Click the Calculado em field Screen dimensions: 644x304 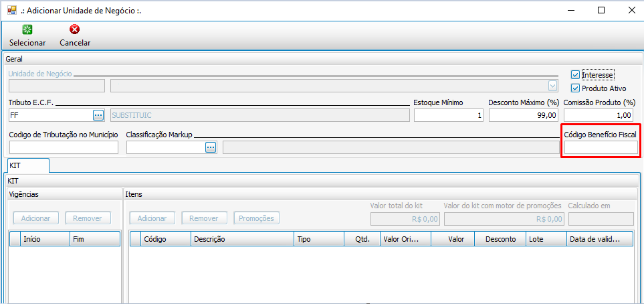601,219
